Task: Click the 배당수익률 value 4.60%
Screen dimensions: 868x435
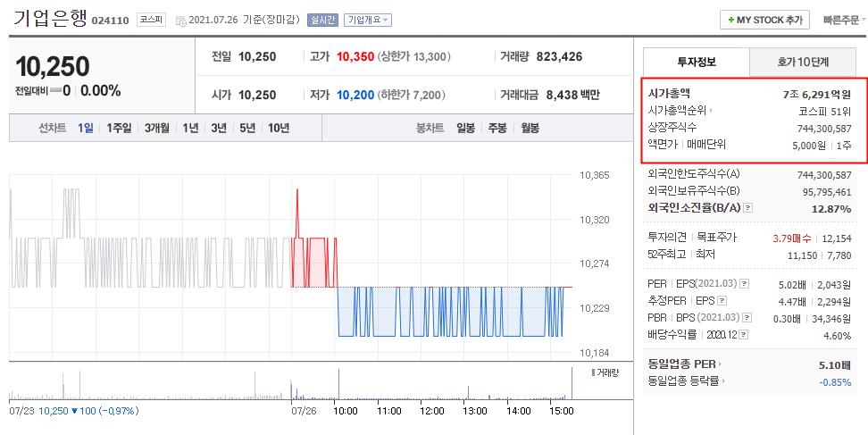Action: 838,336
